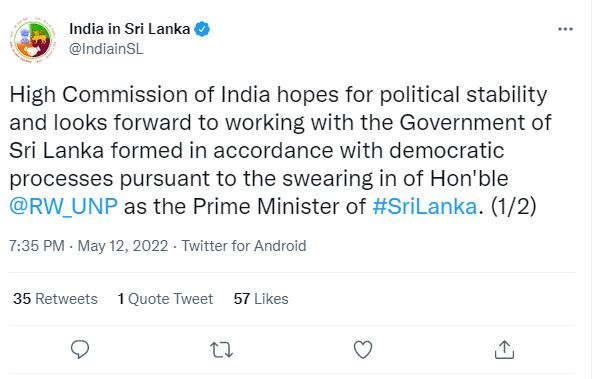Click the word Retweets beside 35
Viewport: 597px width, 379px height.
click(66, 299)
